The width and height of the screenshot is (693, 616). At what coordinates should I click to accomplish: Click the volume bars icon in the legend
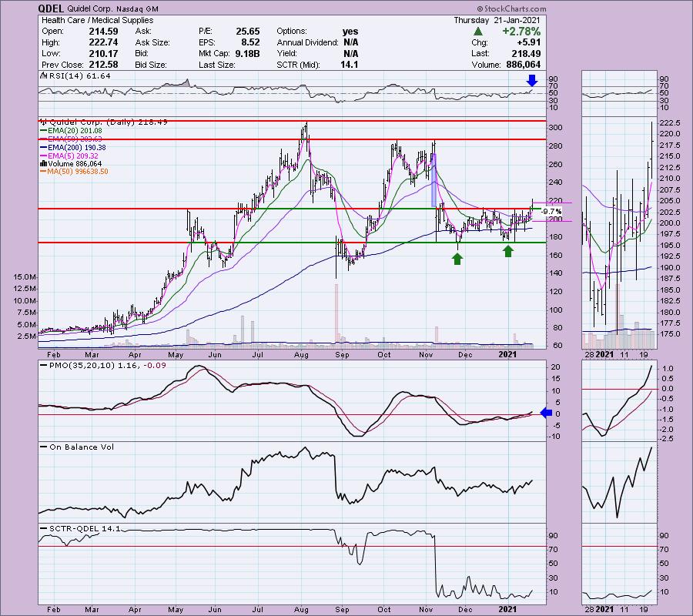click(44, 164)
